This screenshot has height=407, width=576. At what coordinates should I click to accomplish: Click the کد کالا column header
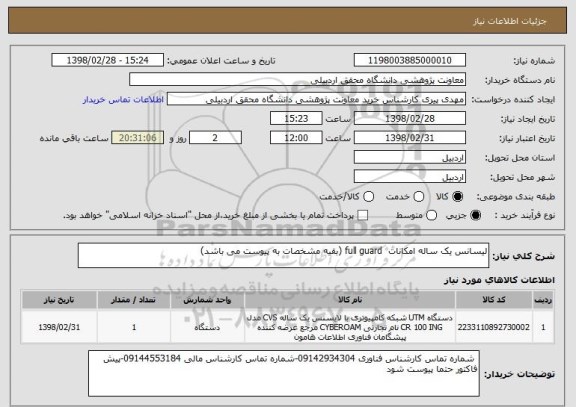[494, 300]
